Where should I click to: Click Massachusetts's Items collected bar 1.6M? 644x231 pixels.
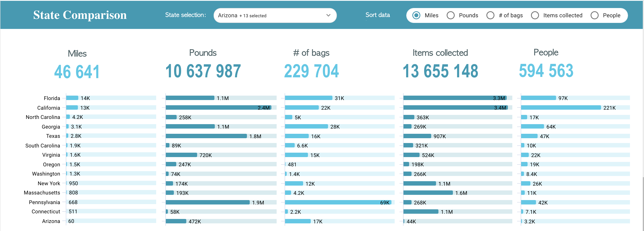(x=428, y=193)
